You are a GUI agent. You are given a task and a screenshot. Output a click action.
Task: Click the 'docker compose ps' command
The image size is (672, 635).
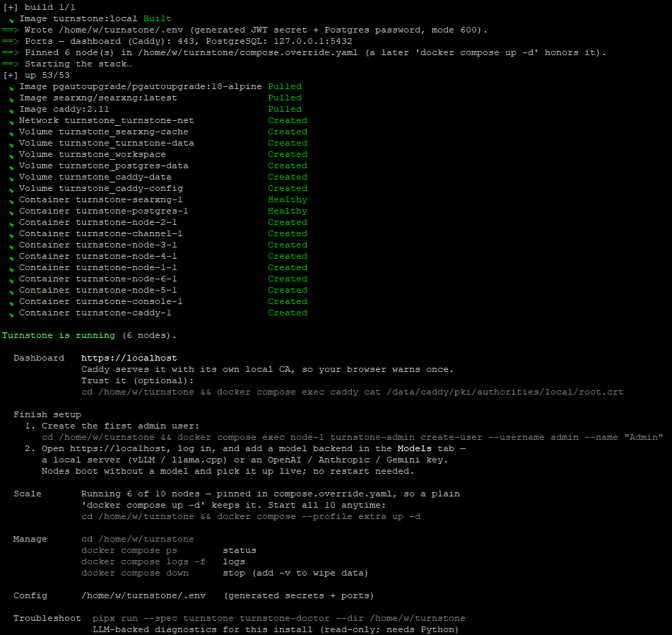pos(129,550)
